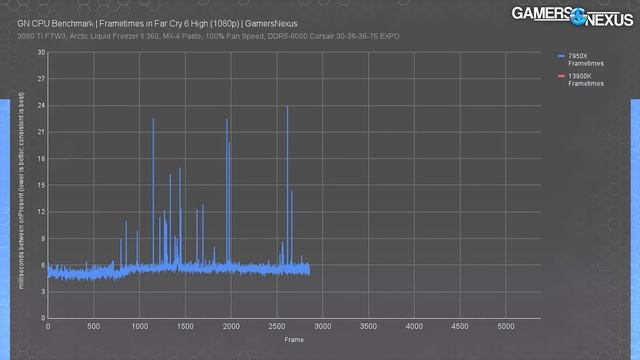Click x-axis tick label '5000'

506,327
